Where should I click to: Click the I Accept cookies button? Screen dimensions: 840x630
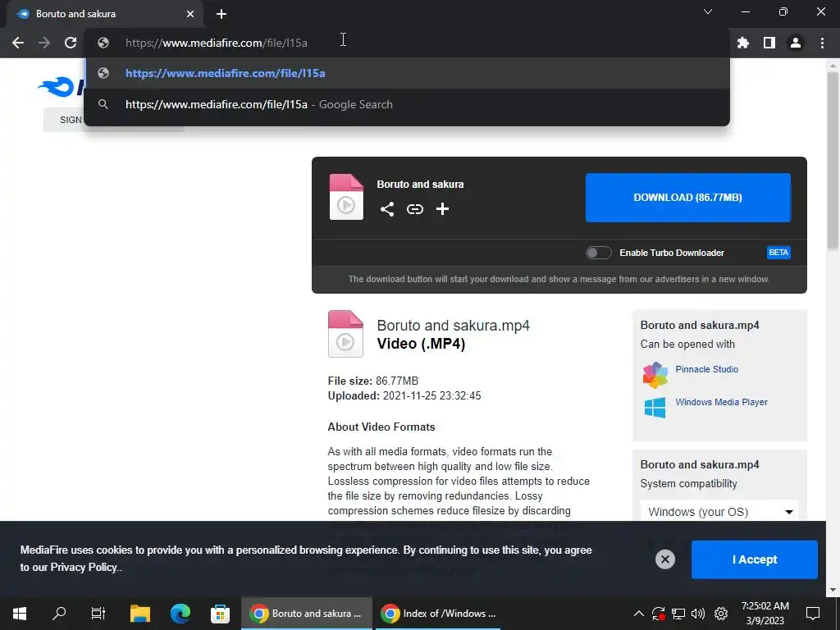pos(755,559)
